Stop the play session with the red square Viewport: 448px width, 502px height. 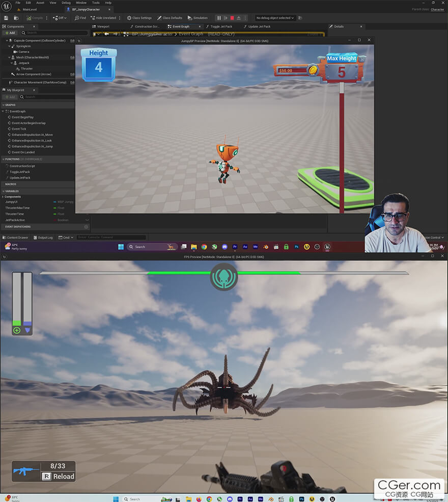[x=232, y=18]
